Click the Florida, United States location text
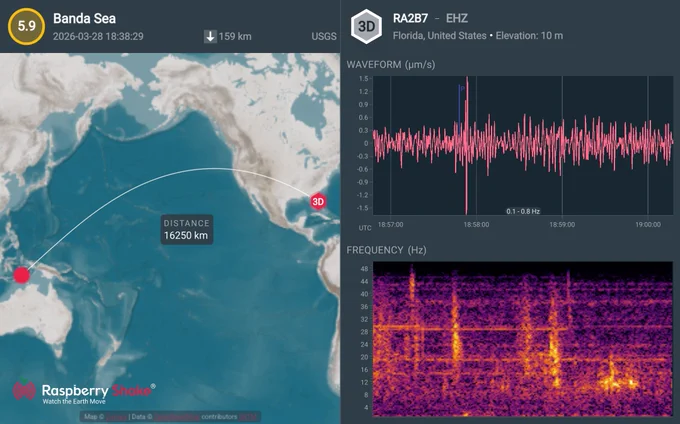 pos(439,36)
